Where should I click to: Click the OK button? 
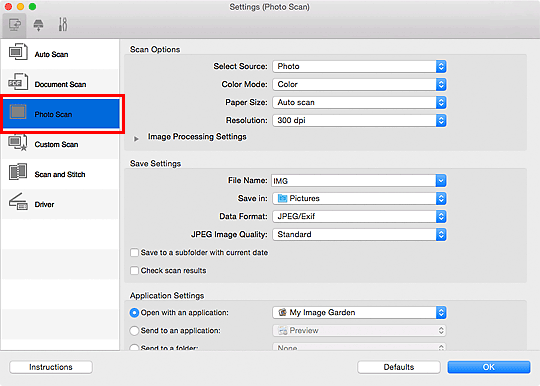pyautogui.click(x=489, y=367)
